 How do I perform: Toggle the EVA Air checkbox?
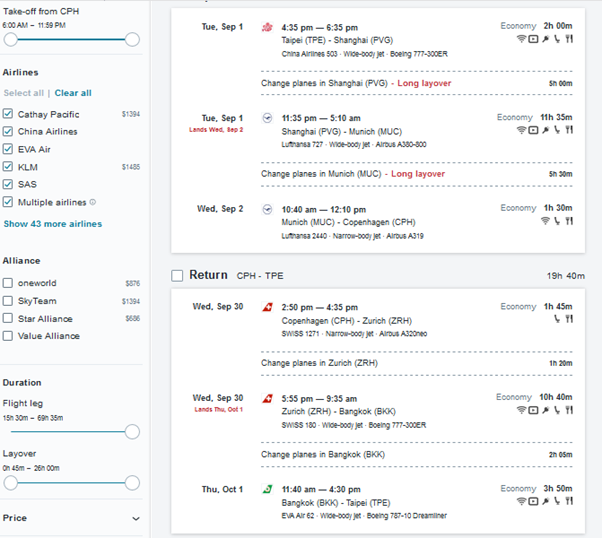pyautogui.click(x=8, y=149)
